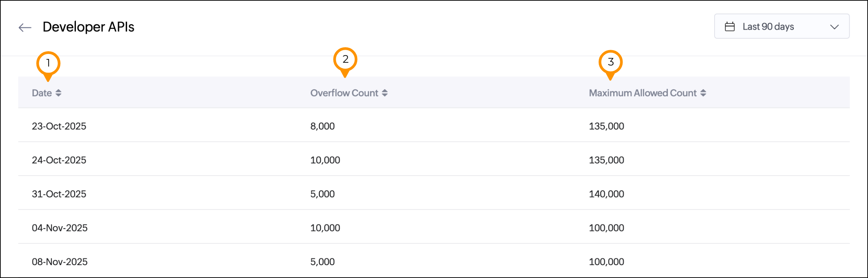Expand date range using the chevron arrow
Screen dimensions: 868x278
(834, 27)
